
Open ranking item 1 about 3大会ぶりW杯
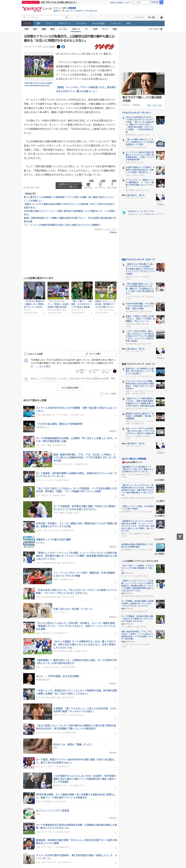point(140,125)
